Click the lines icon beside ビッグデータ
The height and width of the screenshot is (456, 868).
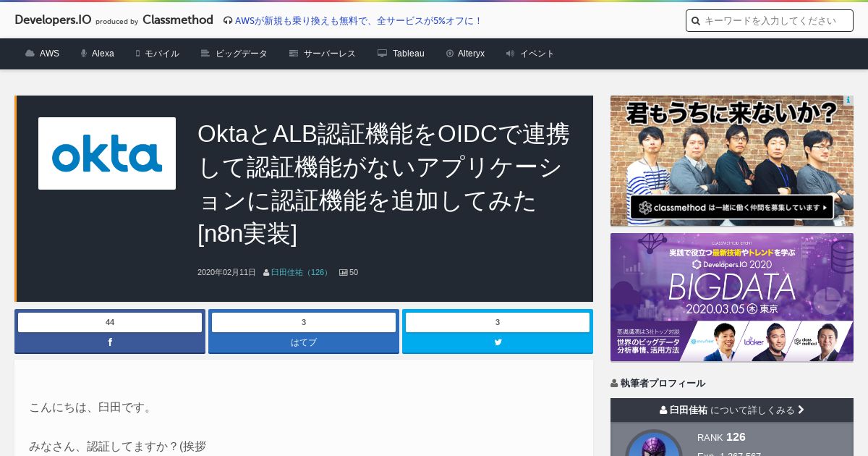click(x=205, y=54)
